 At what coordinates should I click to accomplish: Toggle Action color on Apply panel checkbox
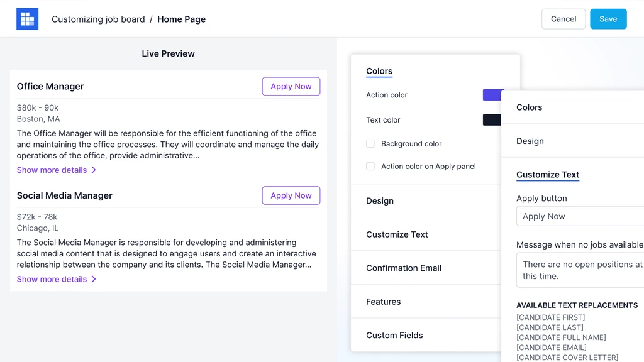[x=370, y=167]
